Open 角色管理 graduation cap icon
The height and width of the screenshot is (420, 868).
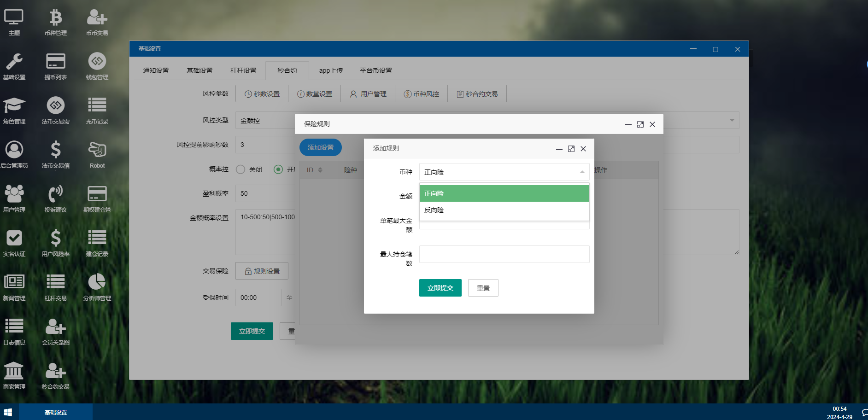tap(14, 110)
